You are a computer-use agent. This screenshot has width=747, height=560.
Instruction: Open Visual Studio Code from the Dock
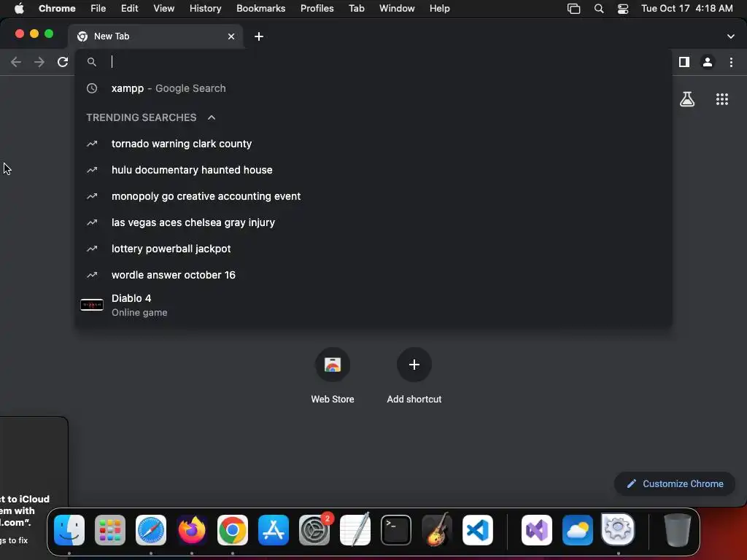(x=478, y=530)
